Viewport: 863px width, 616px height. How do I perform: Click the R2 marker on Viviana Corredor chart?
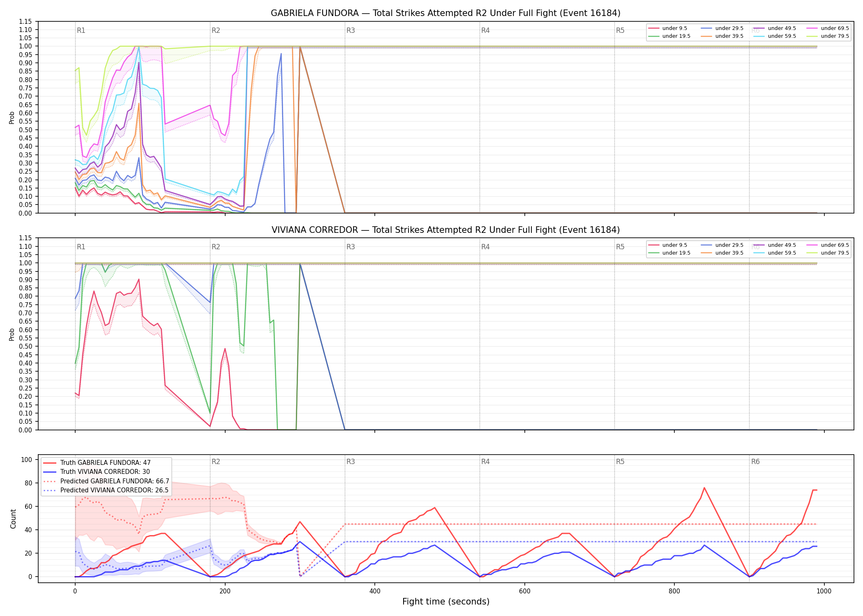216,247
